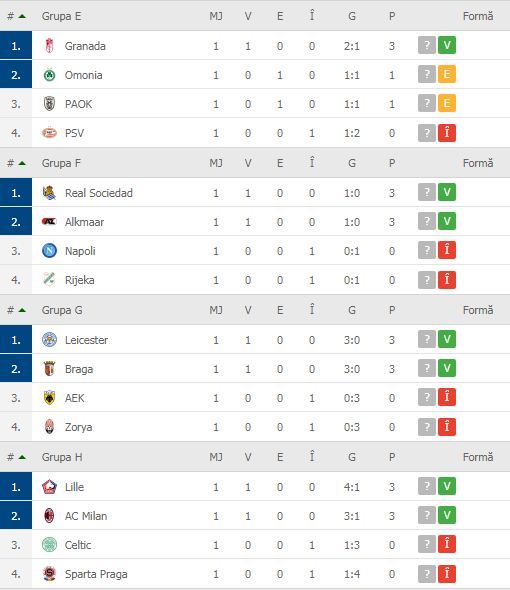Sort Grupa E by rank arrow
This screenshot has width=510, height=590.
(22, 16)
